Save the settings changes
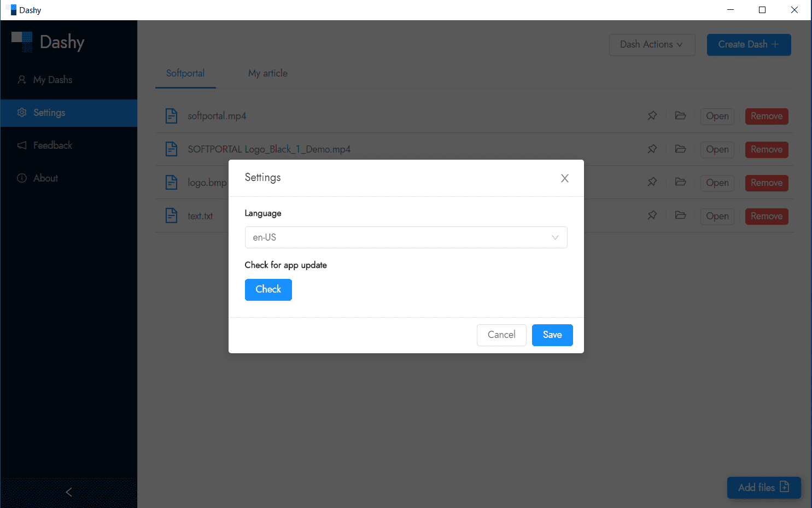812x508 pixels. point(552,335)
